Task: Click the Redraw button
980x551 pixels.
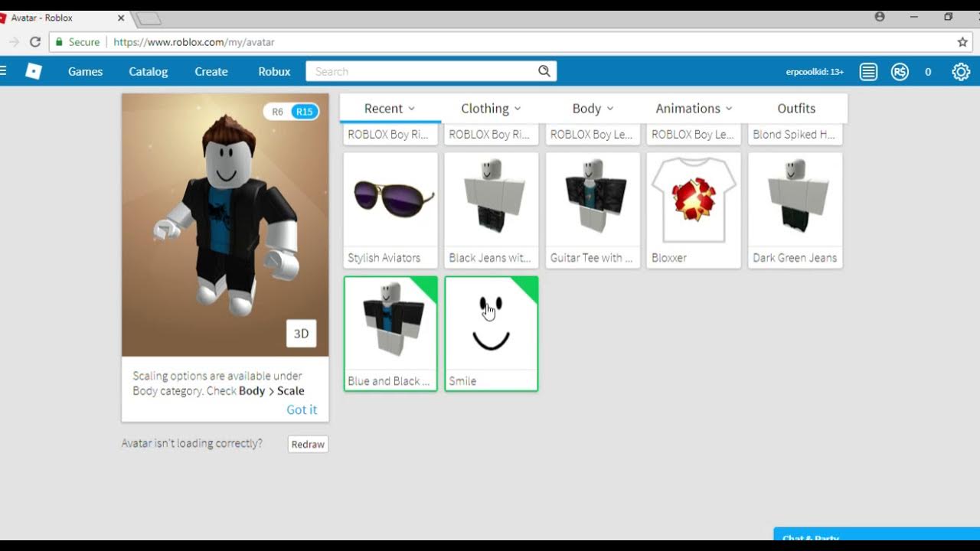Action: click(x=308, y=444)
